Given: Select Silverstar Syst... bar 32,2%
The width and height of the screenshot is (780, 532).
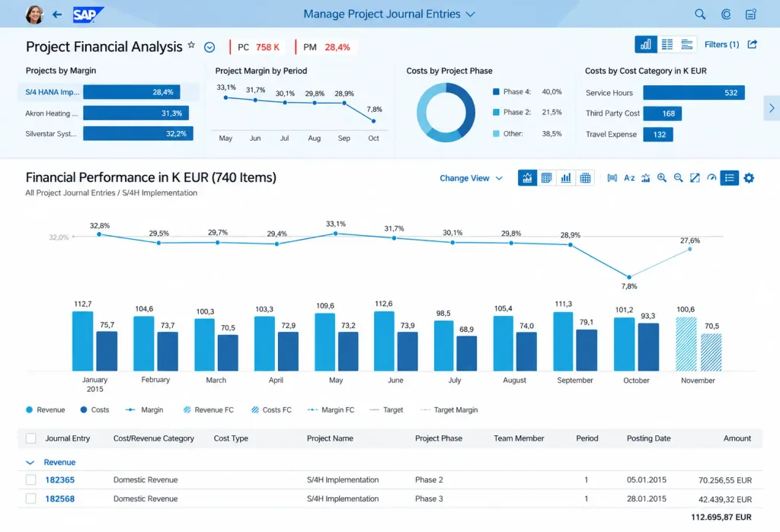Looking at the screenshot, I should (138, 133).
